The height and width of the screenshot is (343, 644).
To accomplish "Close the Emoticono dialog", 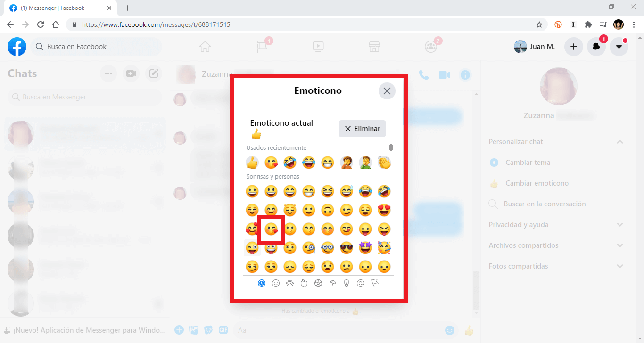I will 387,91.
